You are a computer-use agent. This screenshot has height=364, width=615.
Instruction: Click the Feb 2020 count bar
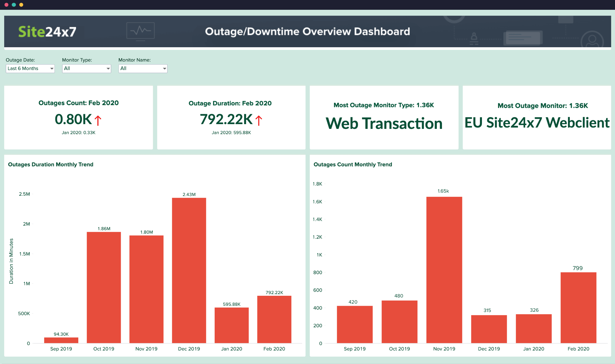pos(578,308)
